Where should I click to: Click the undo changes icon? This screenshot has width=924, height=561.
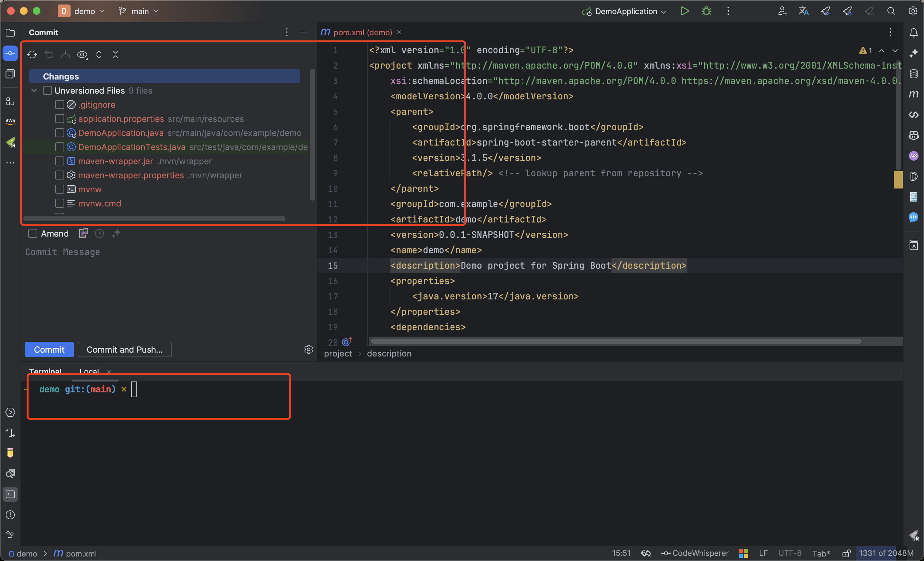click(50, 55)
